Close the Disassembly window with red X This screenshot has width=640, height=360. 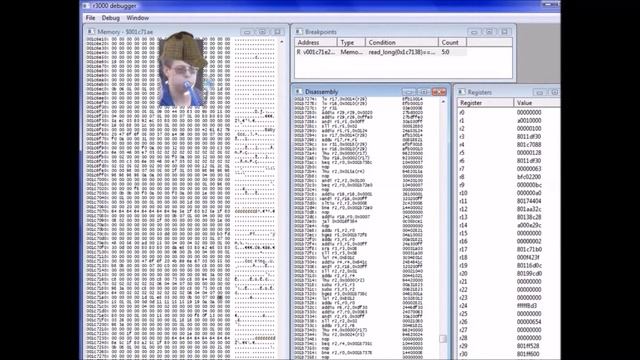[x=439, y=92]
